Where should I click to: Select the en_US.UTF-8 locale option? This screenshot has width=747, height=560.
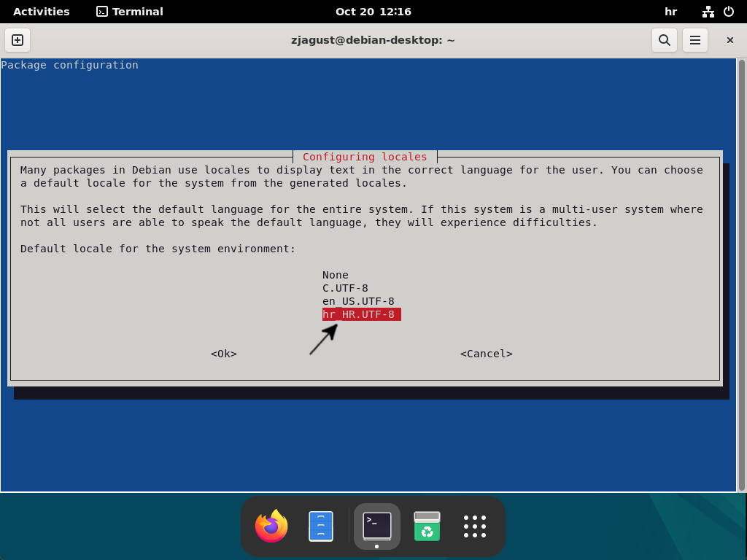click(x=358, y=301)
